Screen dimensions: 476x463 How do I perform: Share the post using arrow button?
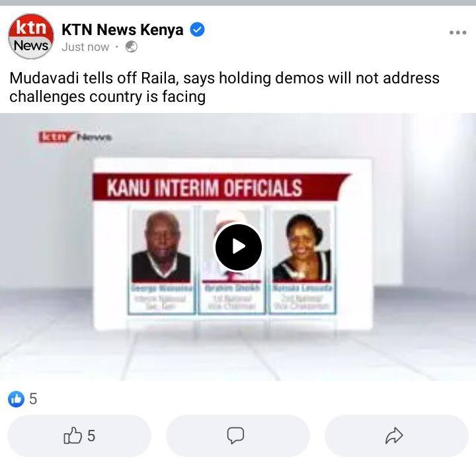pyautogui.click(x=396, y=436)
